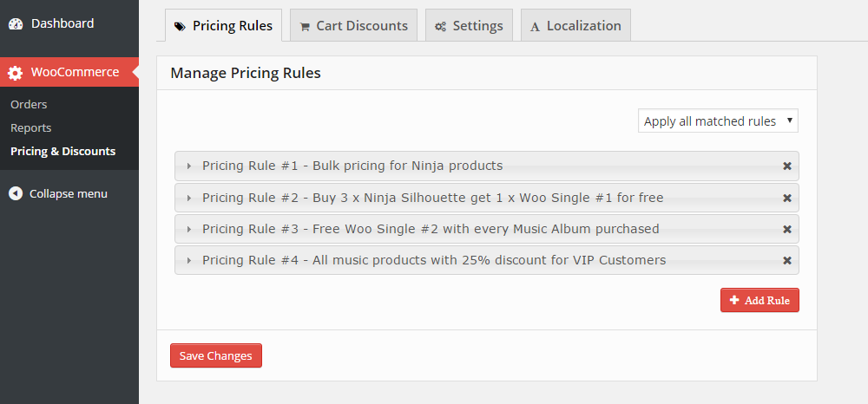Click the Add Rule button

click(x=759, y=300)
